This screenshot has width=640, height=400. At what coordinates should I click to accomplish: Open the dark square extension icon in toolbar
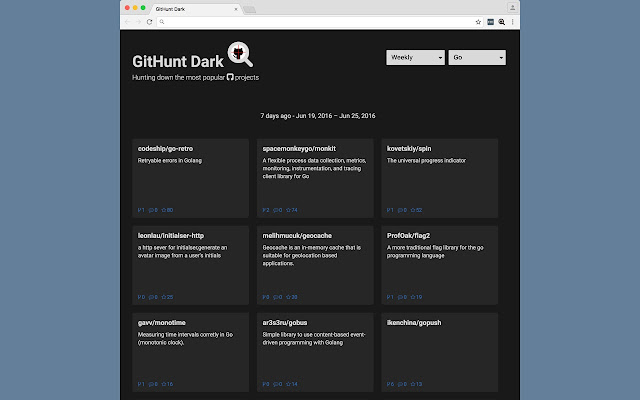(x=491, y=22)
